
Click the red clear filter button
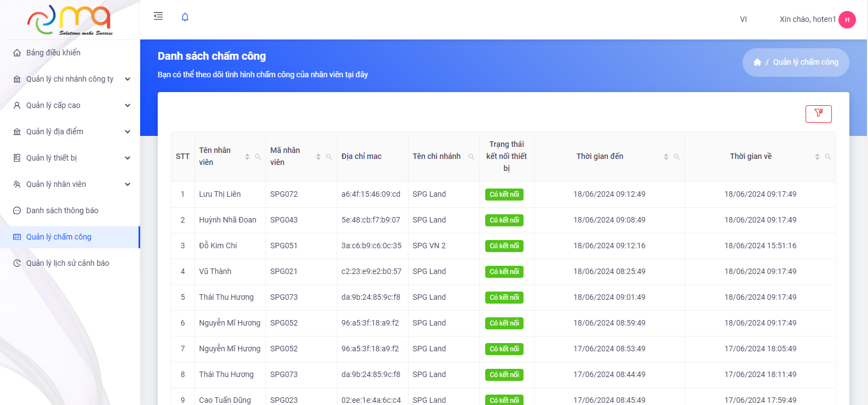point(818,113)
